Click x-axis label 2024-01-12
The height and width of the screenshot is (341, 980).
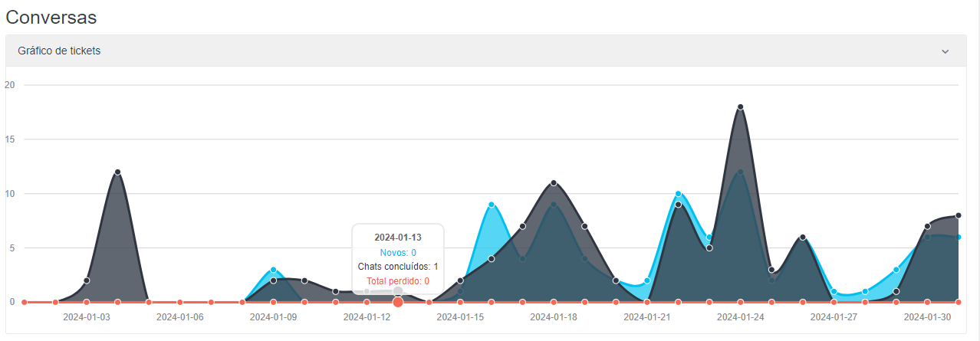point(367,316)
